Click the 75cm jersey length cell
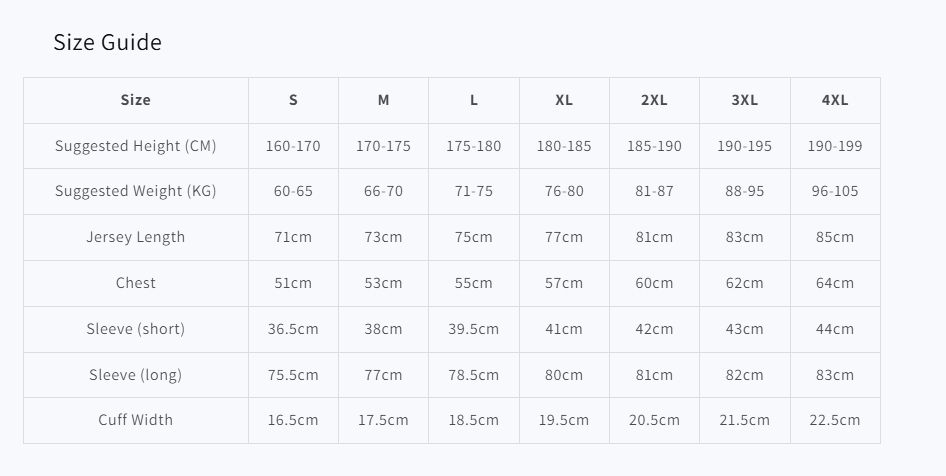The image size is (946, 476). 474,237
